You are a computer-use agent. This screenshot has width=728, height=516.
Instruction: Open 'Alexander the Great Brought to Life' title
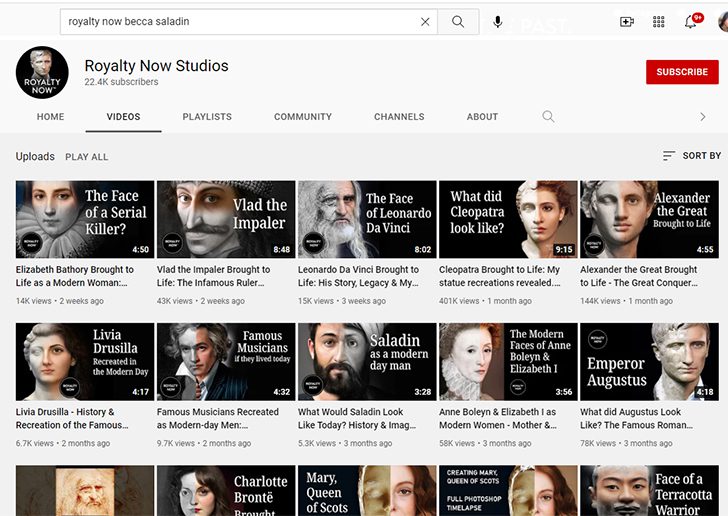(639, 276)
